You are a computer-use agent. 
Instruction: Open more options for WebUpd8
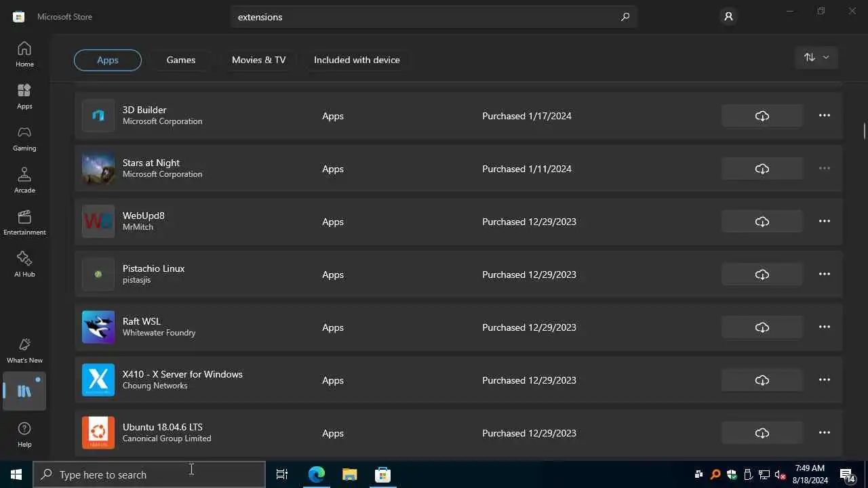[825, 222]
